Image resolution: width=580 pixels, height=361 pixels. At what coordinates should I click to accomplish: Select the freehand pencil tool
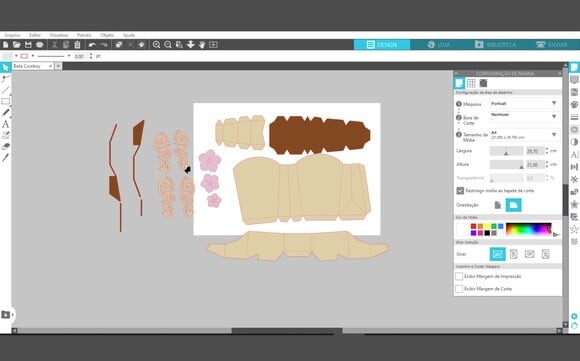(5, 112)
